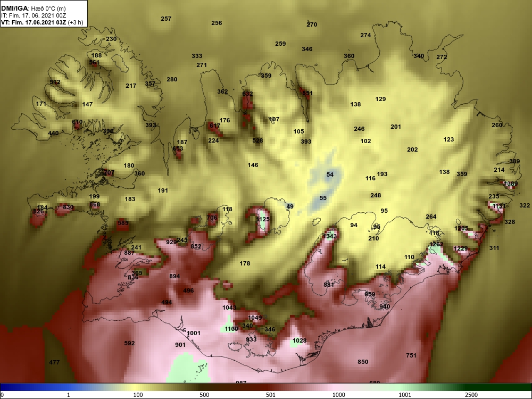
Task: Click the map value '171'
Action: (x=41, y=104)
